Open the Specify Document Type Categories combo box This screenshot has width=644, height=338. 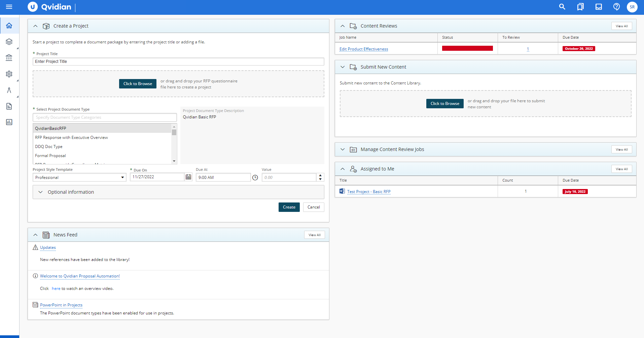105,117
